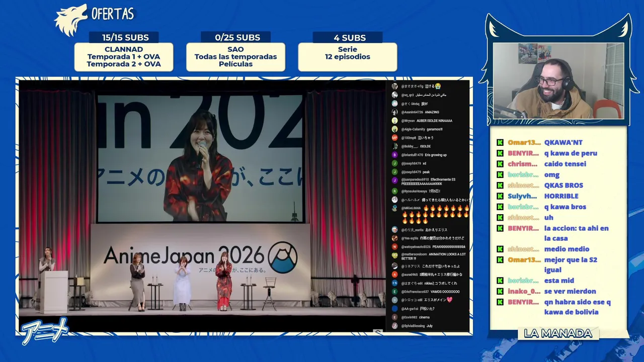Click the streamer webcam feed
The height and width of the screenshot is (362, 644).
(558, 81)
